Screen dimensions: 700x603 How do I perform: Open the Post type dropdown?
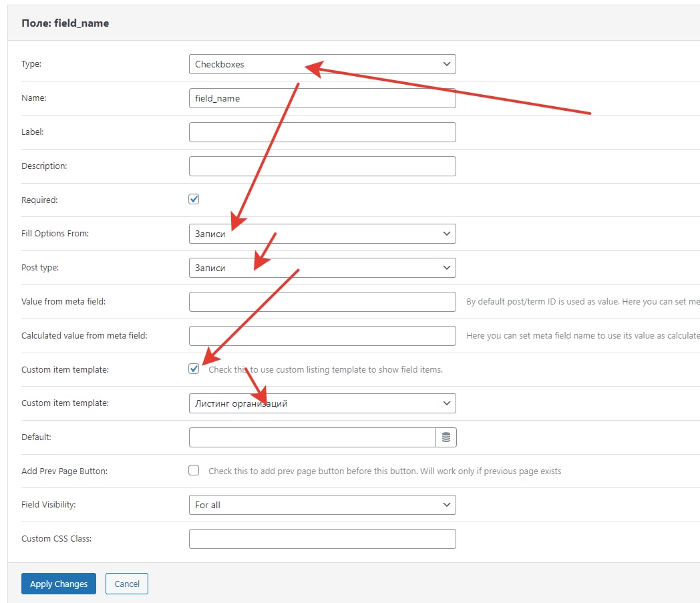[323, 268]
